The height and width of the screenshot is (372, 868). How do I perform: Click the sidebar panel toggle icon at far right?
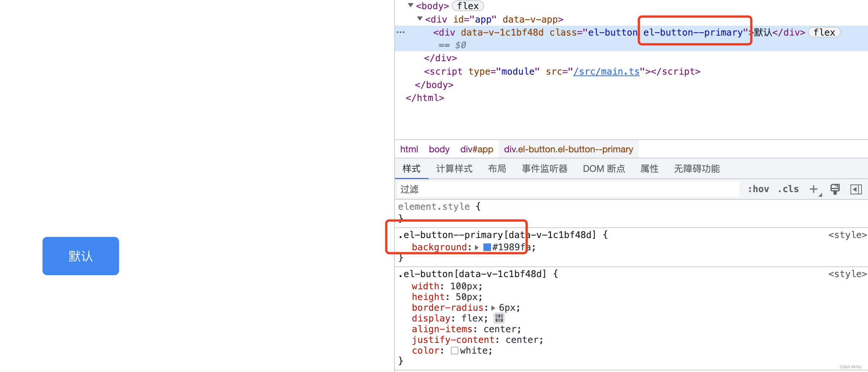pyautogui.click(x=857, y=189)
